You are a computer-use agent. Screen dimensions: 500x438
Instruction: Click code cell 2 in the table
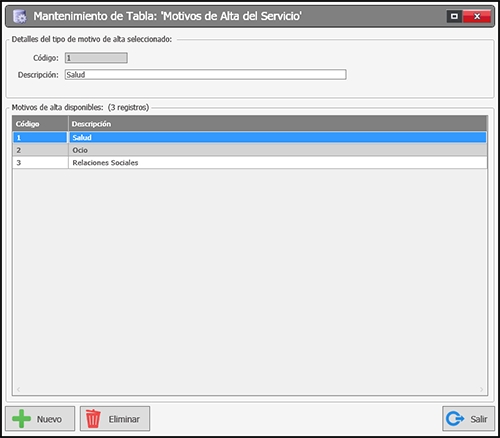click(x=40, y=150)
